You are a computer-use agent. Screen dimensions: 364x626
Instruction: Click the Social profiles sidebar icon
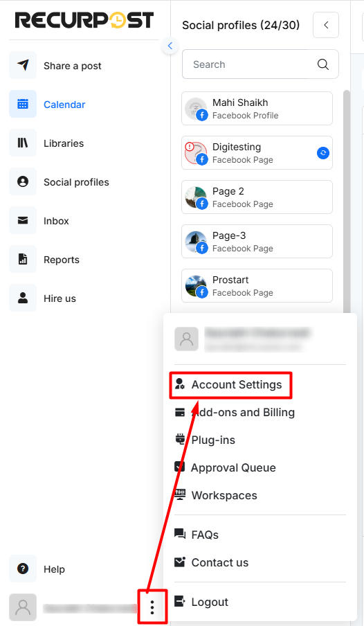(x=23, y=181)
